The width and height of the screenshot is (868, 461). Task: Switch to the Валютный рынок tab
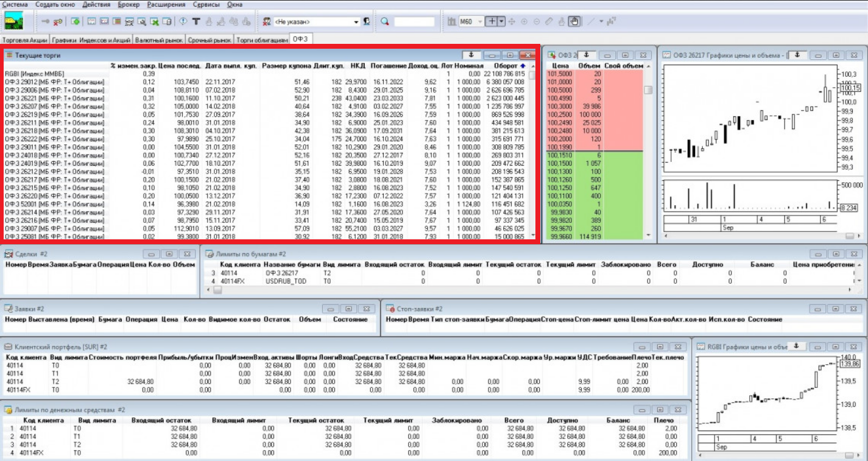tap(159, 40)
